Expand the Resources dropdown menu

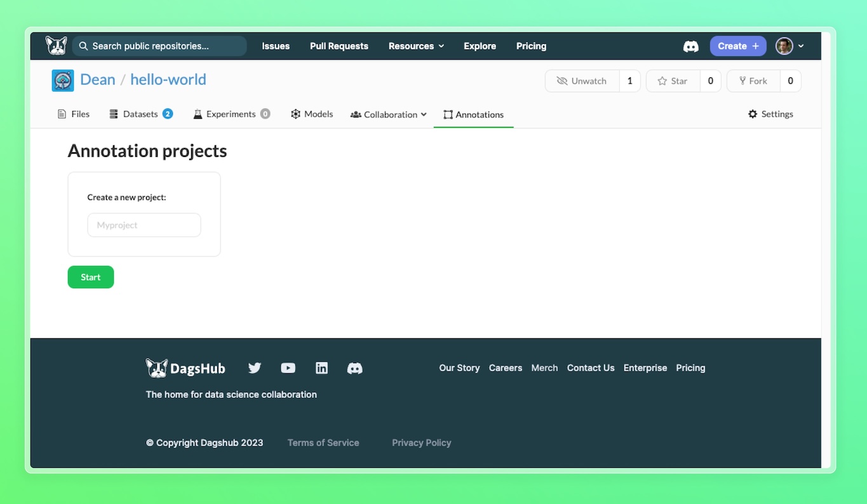click(x=416, y=46)
